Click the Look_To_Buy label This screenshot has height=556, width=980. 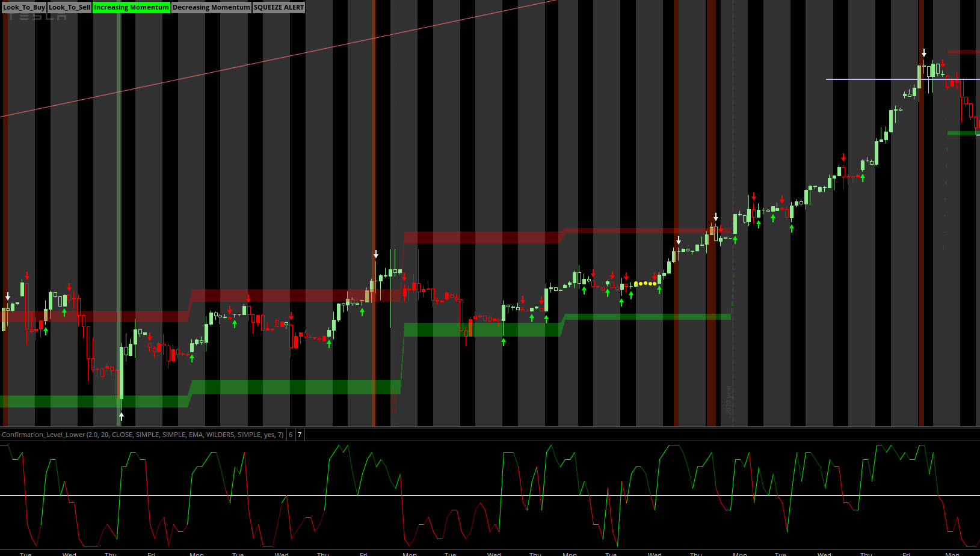click(x=23, y=7)
